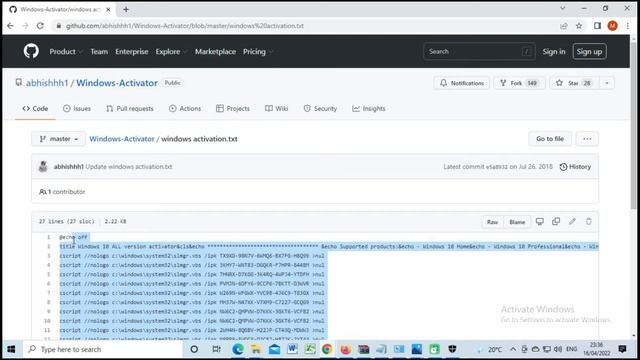Click the Notifications bell button
The width and height of the screenshot is (640, 360).
[x=462, y=83]
